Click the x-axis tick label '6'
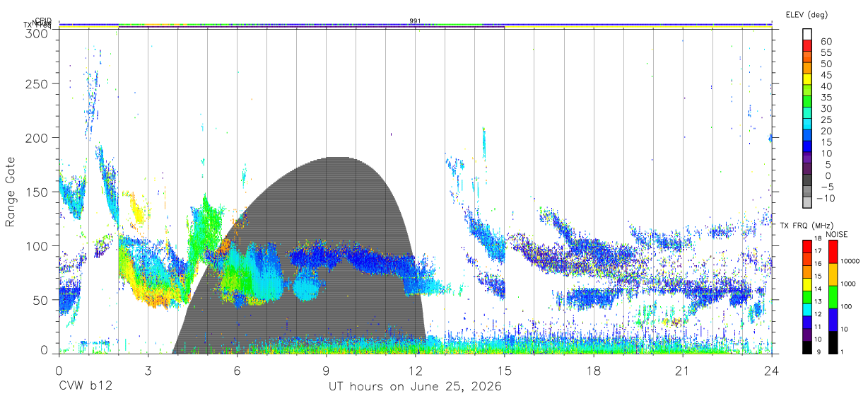The width and height of the screenshot is (868, 401). tap(237, 370)
